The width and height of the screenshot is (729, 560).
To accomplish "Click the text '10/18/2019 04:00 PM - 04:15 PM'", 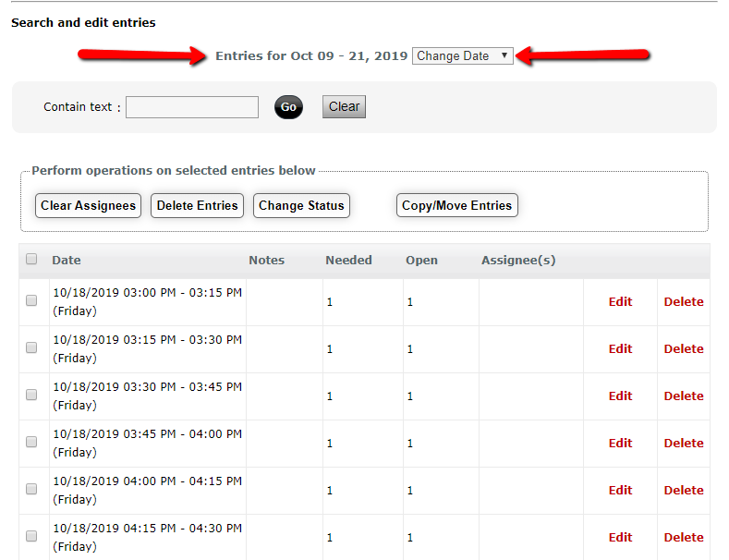I will tap(148, 481).
